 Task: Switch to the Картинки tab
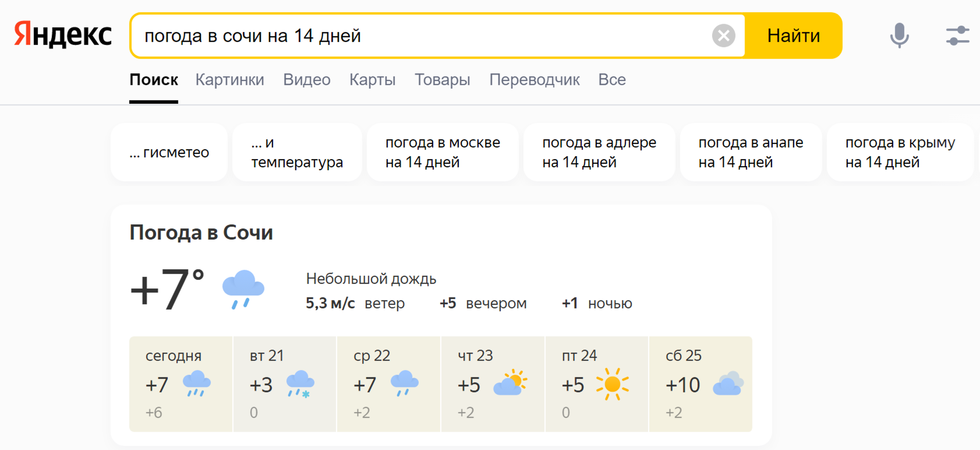(x=230, y=80)
